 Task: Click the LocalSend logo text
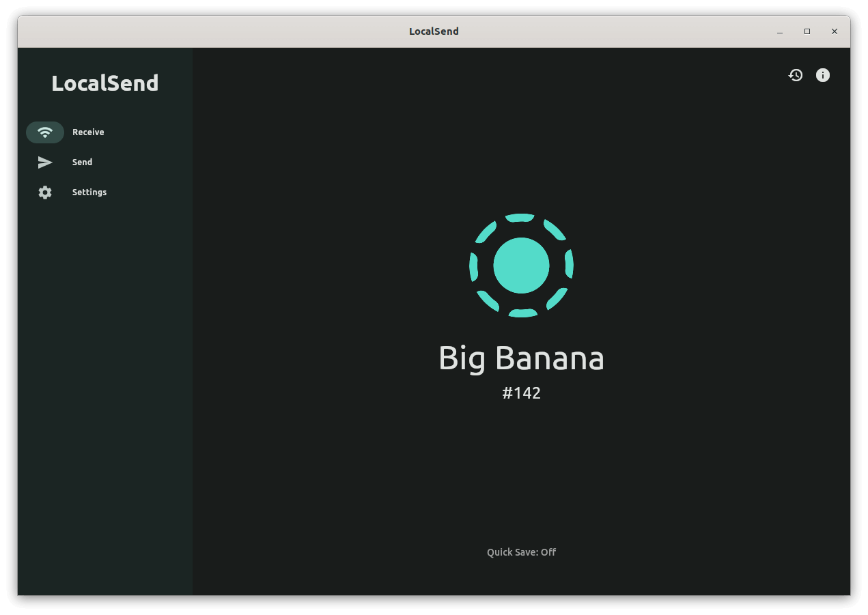click(104, 83)
